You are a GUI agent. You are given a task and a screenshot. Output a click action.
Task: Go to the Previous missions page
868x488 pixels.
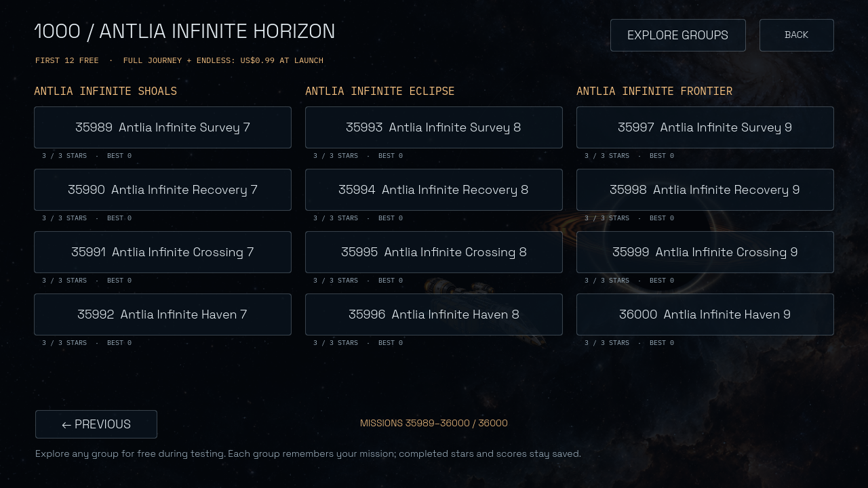point(96,424)
